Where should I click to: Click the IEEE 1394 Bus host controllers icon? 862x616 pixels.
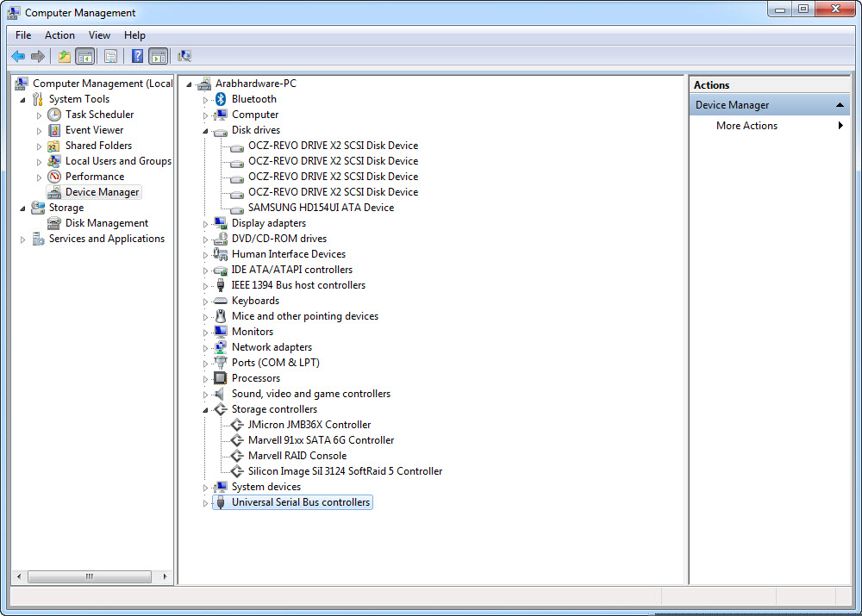click(x=221, y=285)
